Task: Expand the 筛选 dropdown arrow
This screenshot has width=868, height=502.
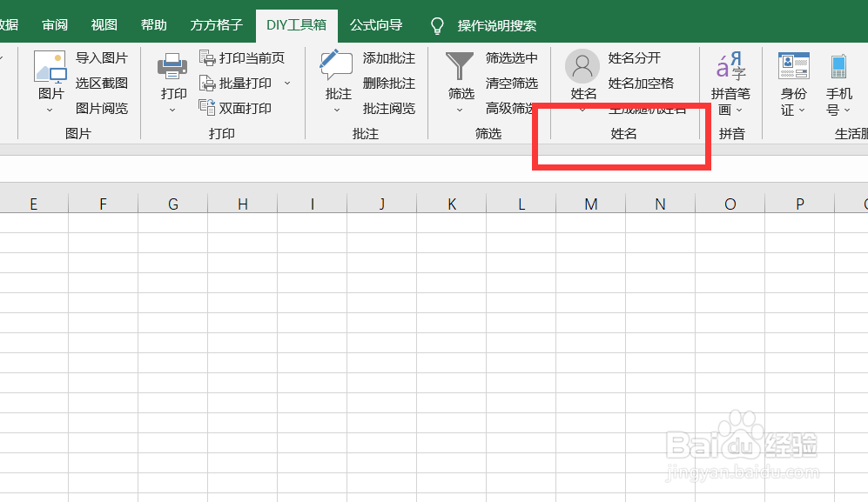Action: pyautogui.click(x=460, y=110)
